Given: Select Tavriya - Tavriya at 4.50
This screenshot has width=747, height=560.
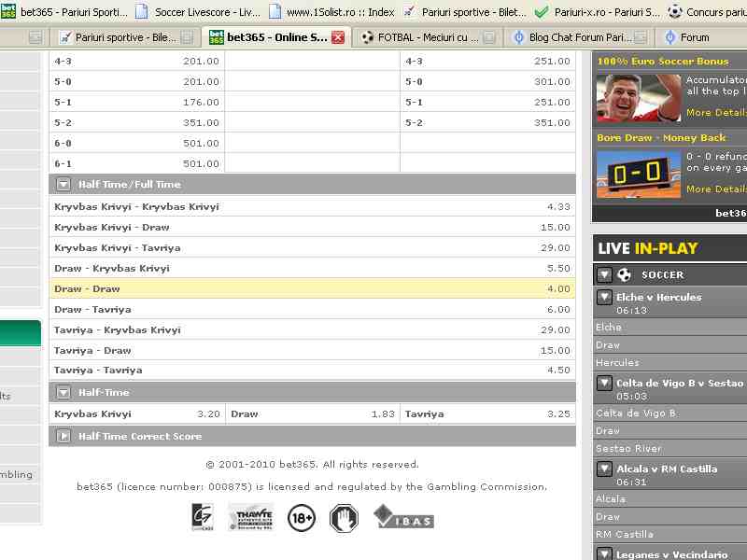Looking at the screenshot, I should click(x=312, y=370).
